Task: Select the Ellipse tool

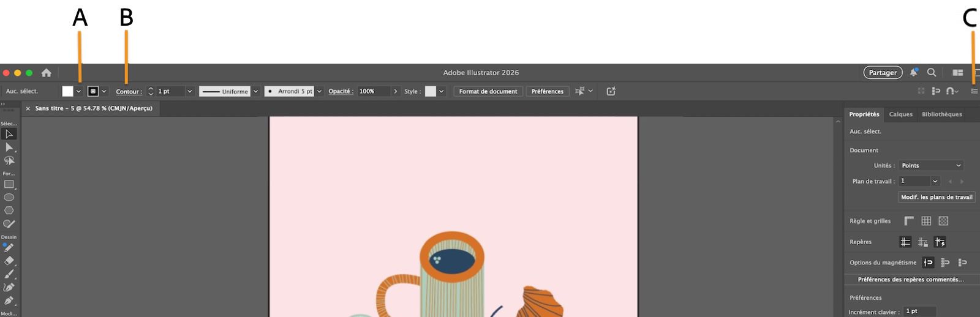Action: click(9, 197)
